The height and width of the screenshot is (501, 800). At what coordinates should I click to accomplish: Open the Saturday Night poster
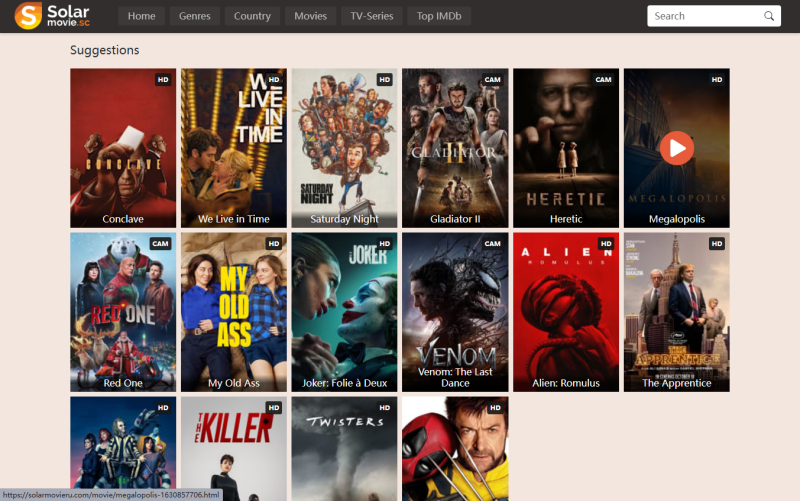point(344,148)
